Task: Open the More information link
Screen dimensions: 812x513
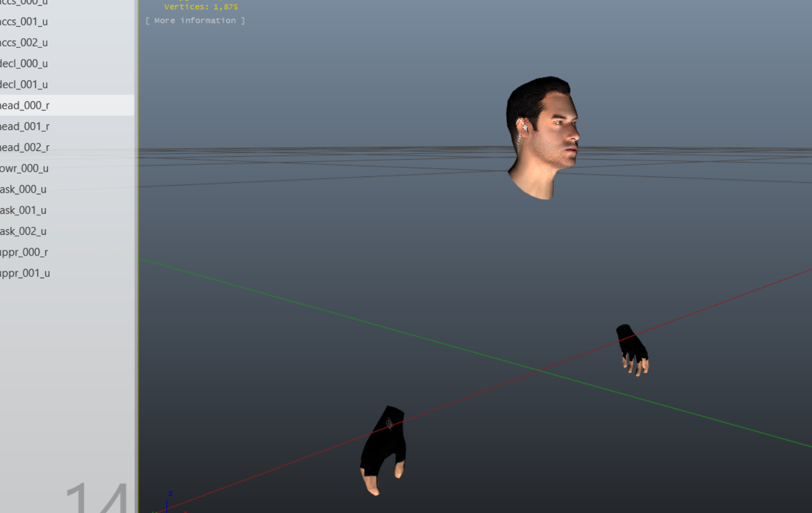Action: (x=195, y=21)
